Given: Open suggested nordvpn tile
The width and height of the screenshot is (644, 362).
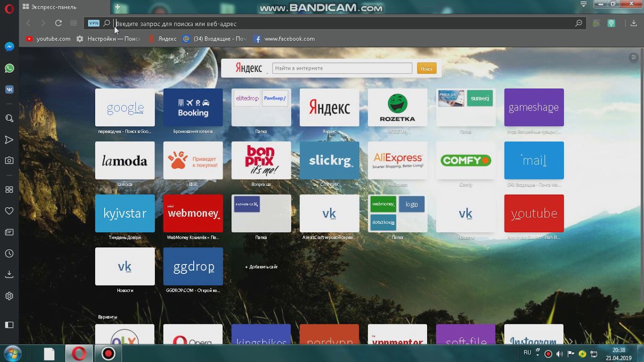Looking at the screenshot, I should pos(330,334).
